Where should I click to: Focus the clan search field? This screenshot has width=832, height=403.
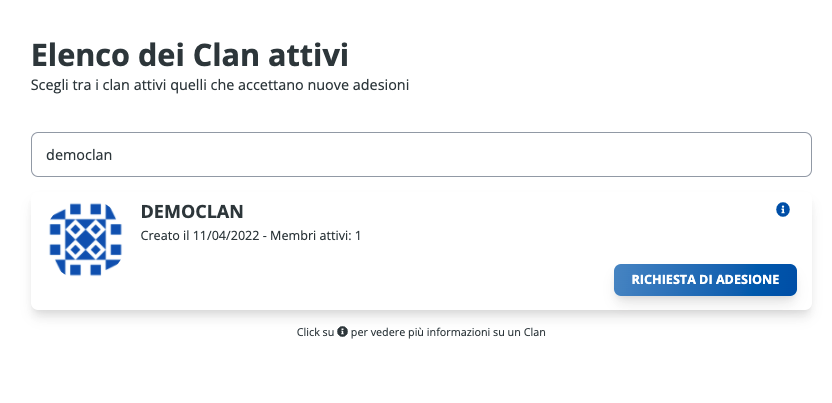(x=420, y=155)
